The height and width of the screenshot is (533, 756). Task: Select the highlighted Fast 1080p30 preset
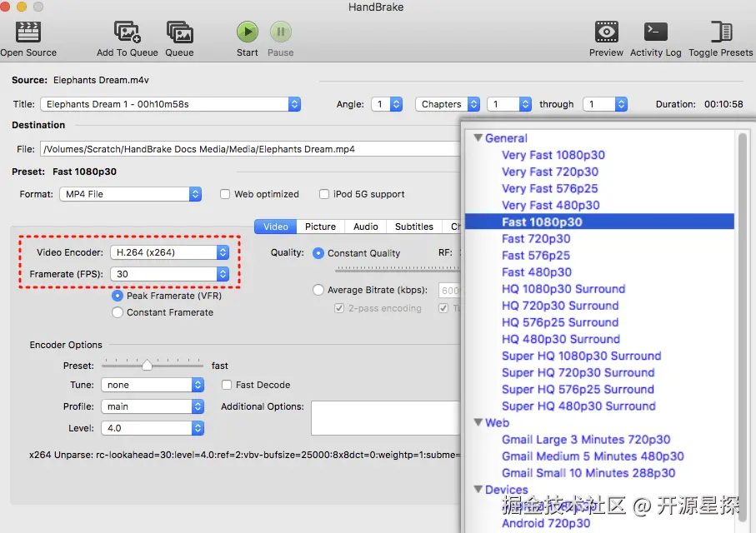[x=599, y=222]
